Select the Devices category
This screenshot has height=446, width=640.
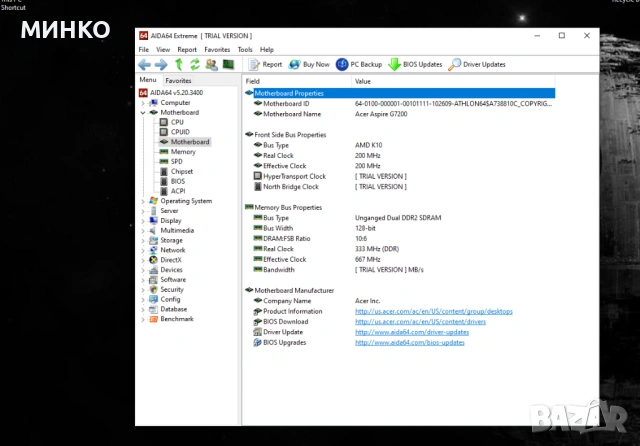click(x=171, y=270)
